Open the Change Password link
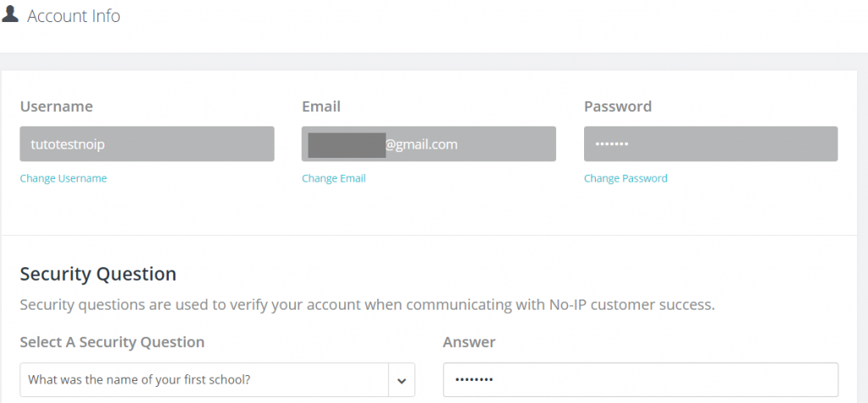 tap(626, 178)
